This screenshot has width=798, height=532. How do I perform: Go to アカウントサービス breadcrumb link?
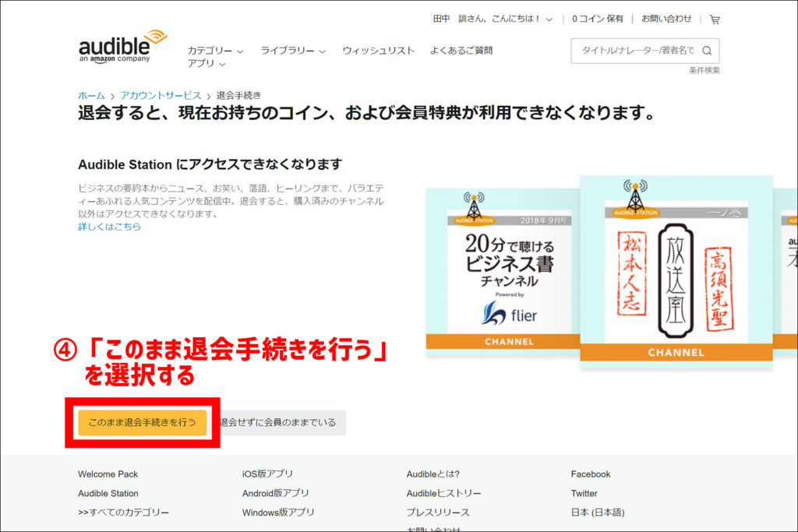tap(161, 95)
